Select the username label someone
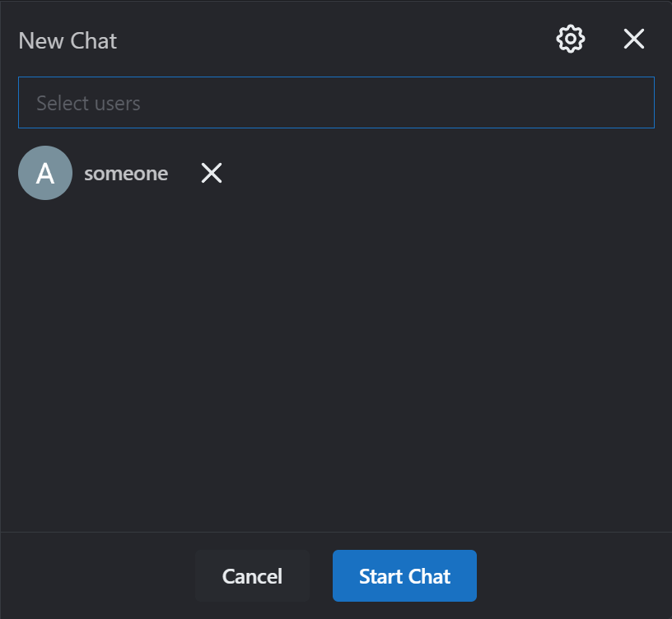 pyautogui.click(x=126, y=174)
